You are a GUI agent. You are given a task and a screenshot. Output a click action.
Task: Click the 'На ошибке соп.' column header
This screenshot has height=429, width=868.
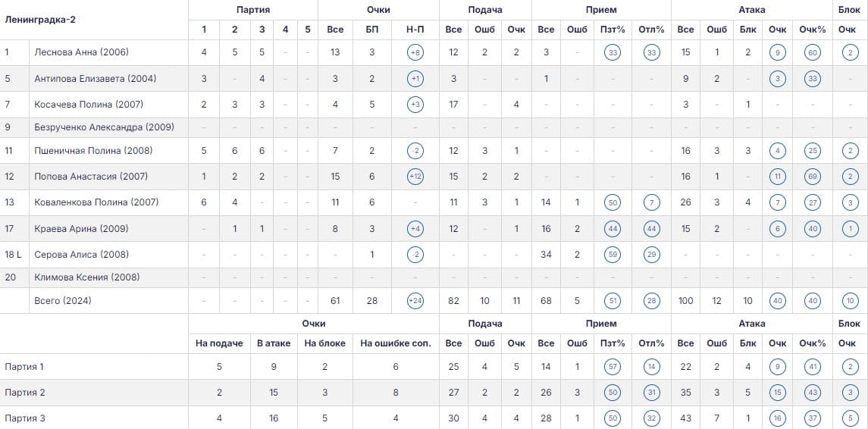coord(395,343)
